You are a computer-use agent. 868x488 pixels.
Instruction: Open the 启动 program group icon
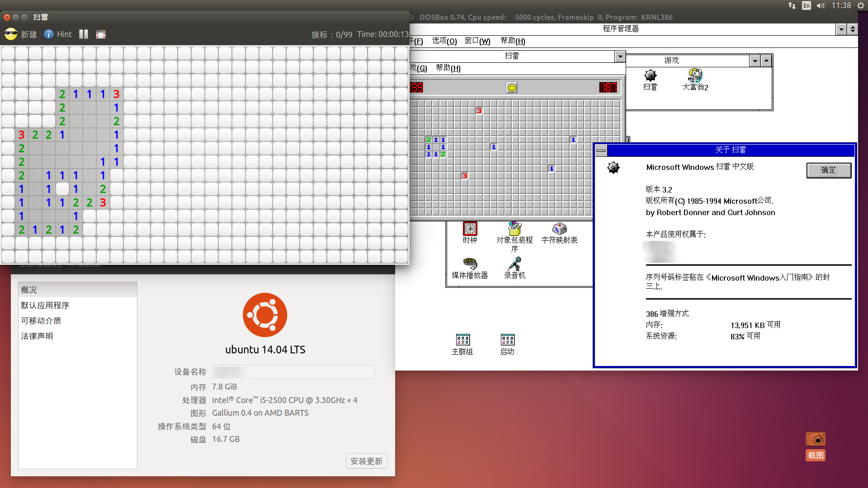point(507,345)
